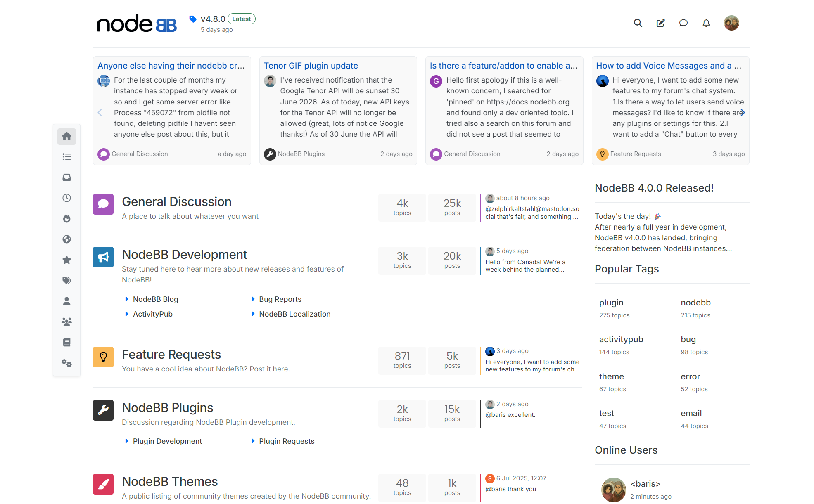Image resolution: width=814 pixels, height=504 pixels.
Task: Open the search icon in header
Action: (638, 23)
